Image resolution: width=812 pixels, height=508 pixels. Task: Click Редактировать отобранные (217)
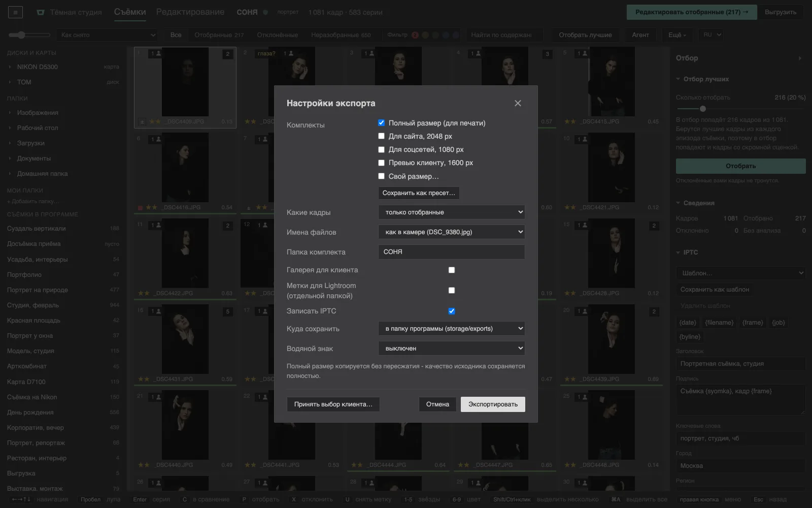[x=692, y=12]
